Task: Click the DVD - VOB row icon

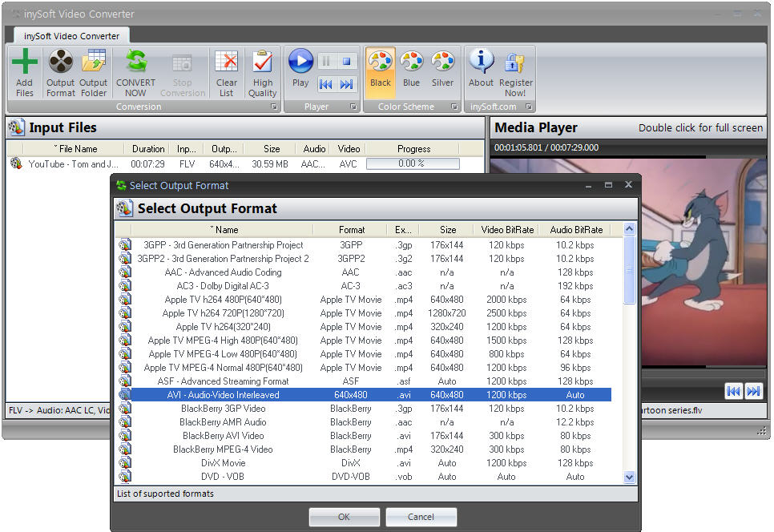Action: pos(125,476)
